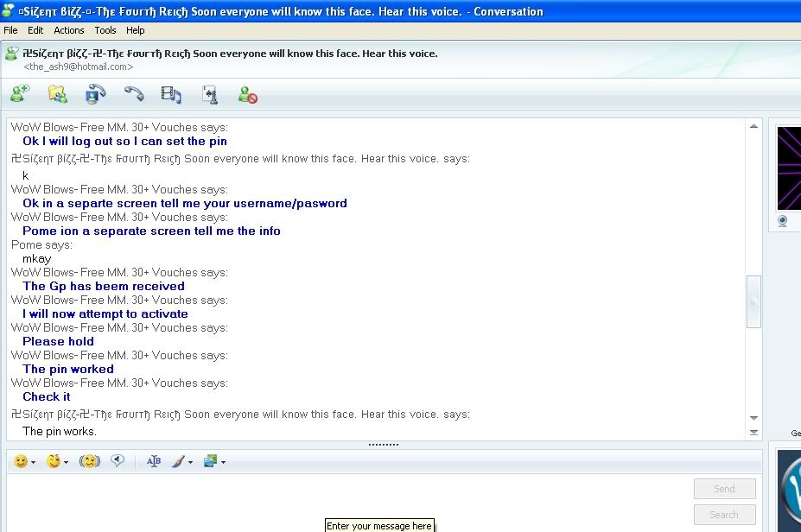Open the Edit menu
The height and width of the screenshot is (532, 801).
(x=35, y=30)
